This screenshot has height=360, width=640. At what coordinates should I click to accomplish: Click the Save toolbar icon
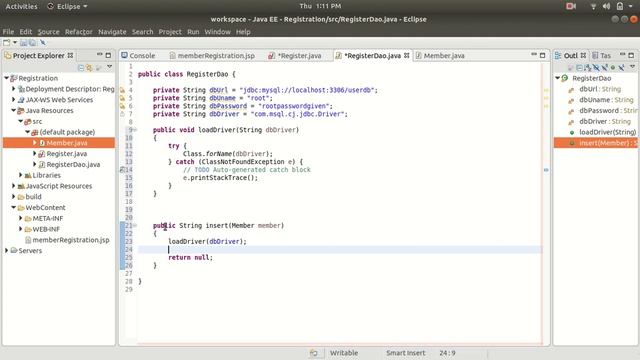click(23, 42)
